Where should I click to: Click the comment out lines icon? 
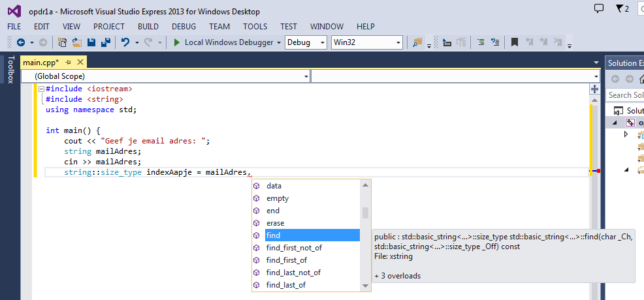click(481, 42)
